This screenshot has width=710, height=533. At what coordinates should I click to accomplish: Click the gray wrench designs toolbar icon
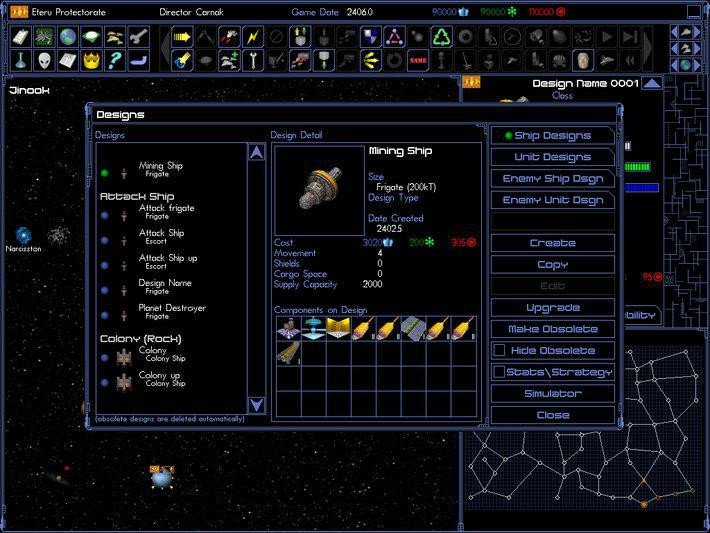tap(139, 37)
